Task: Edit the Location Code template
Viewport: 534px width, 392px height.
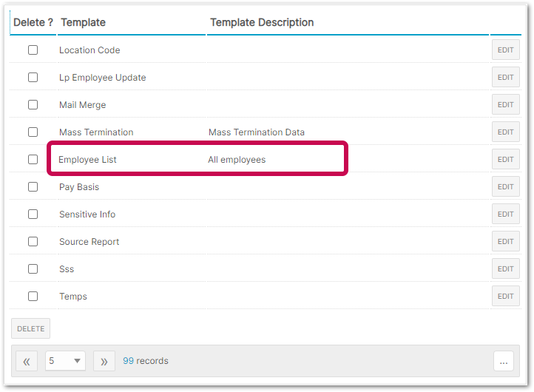Action: click(x=505, y=50)
